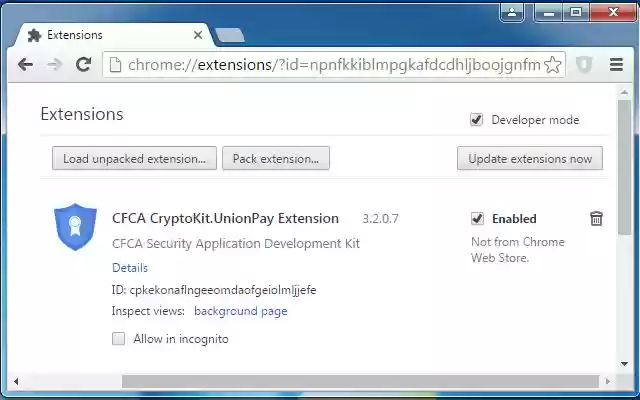
Task: Click the shield extension icon in the toolbar
Action: (x=584, y=64)
